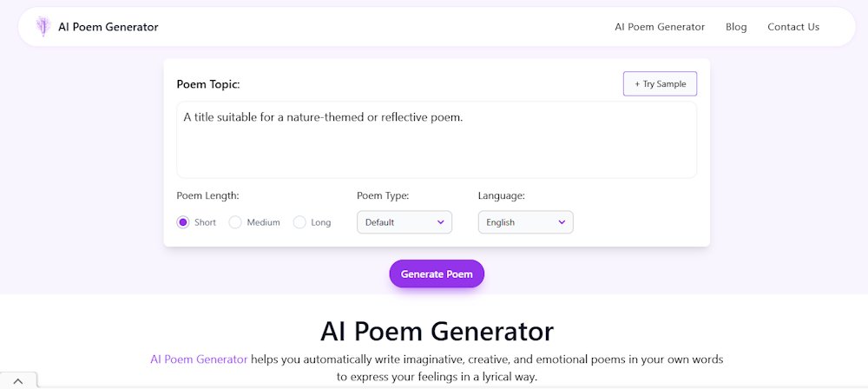Click the Long label text
The height and width of the screenshot is (389, 868).
tap(321, 222)
